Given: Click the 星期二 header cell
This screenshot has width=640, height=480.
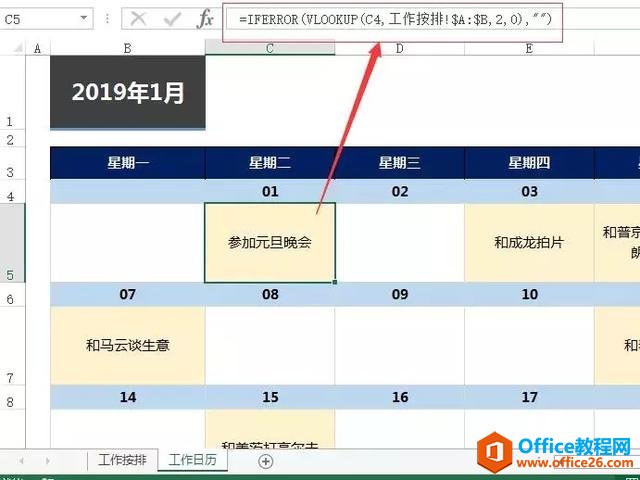Looking at the screenshot, I should click(x=270, y=163).
